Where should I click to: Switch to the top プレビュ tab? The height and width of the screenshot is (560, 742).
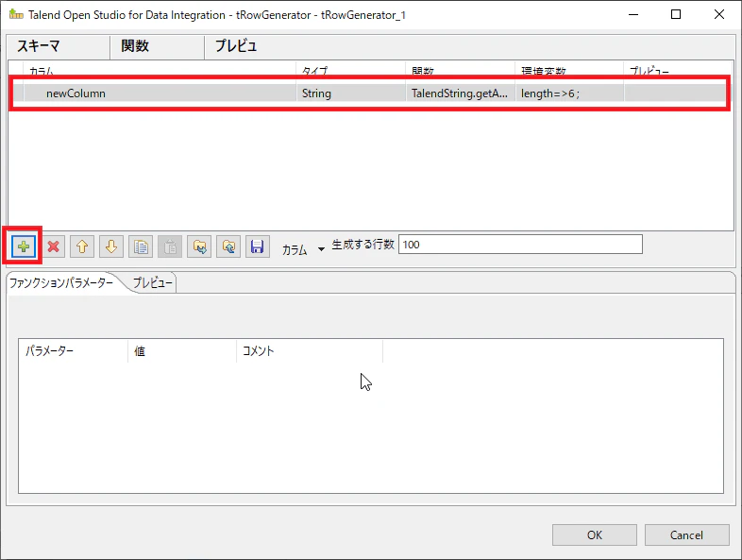coord(236,46)
